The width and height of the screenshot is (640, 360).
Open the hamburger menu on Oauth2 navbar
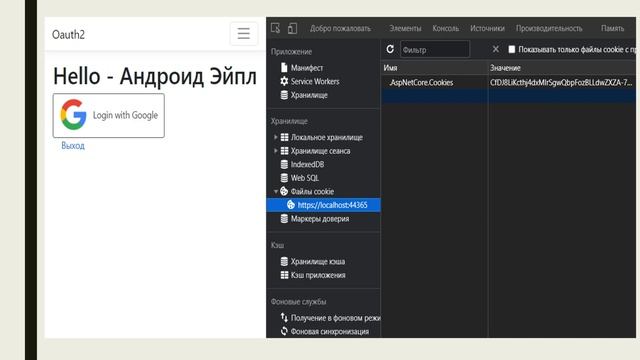pos(244,33)
